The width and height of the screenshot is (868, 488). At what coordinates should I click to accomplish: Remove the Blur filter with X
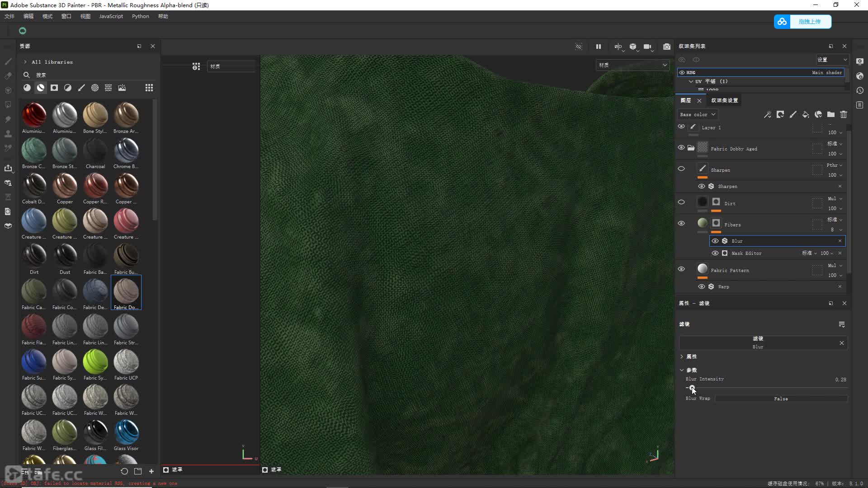pos(840,241)
